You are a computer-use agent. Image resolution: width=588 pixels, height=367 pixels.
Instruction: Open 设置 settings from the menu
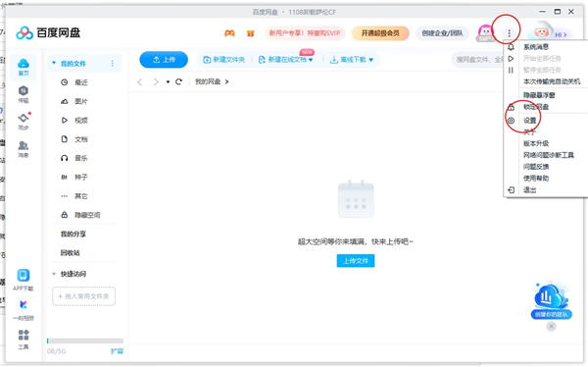point(530,121)
